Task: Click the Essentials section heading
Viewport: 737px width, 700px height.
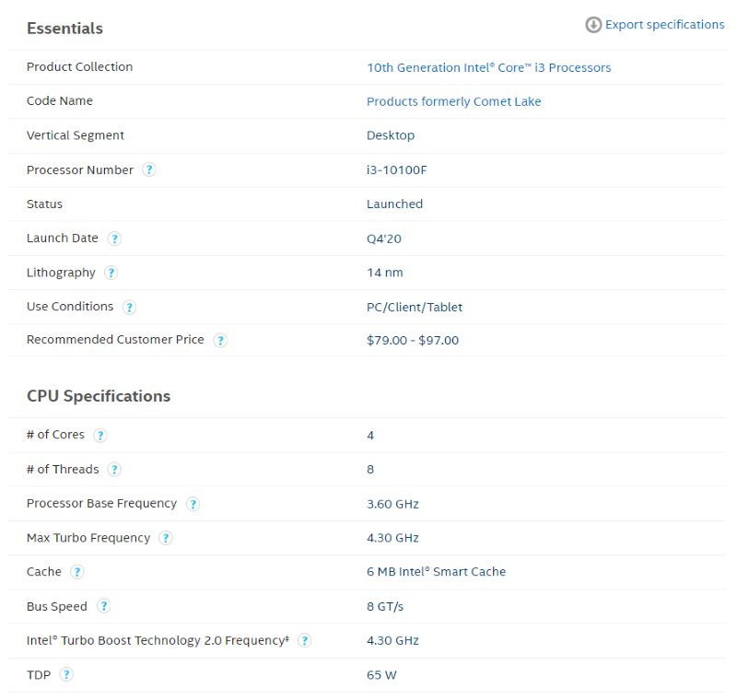Action: pos(64,29)
